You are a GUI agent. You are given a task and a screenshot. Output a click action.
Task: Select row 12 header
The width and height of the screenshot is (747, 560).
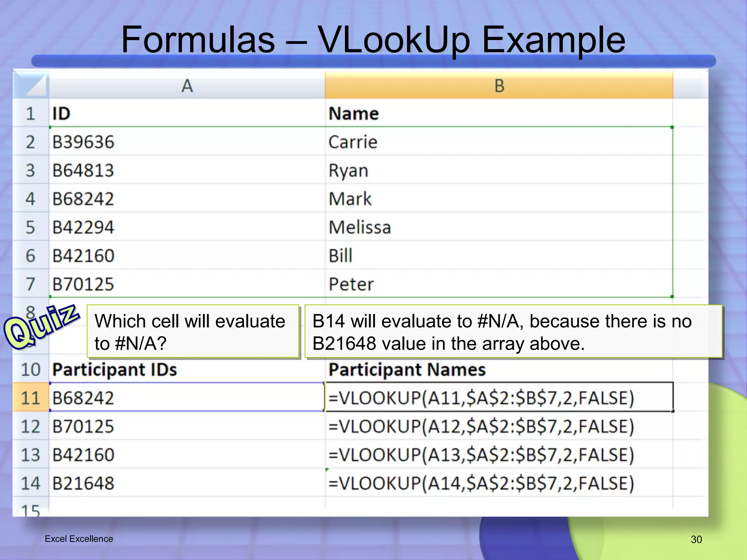[x=31, y=426]
